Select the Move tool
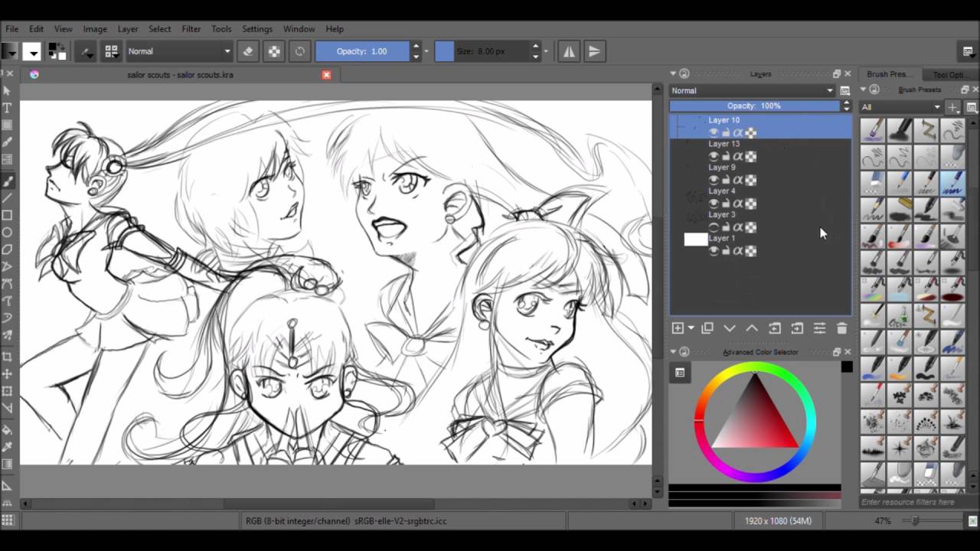The width and height of the screenshot is (980, 551). point(8,374)
